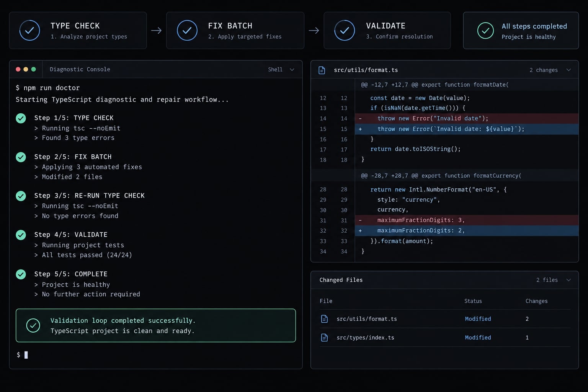Viewport: 588px width, 392px height.
Task: Open the Shell dropdown in the console
Action: pyautogui.click(x=281, y=69)
